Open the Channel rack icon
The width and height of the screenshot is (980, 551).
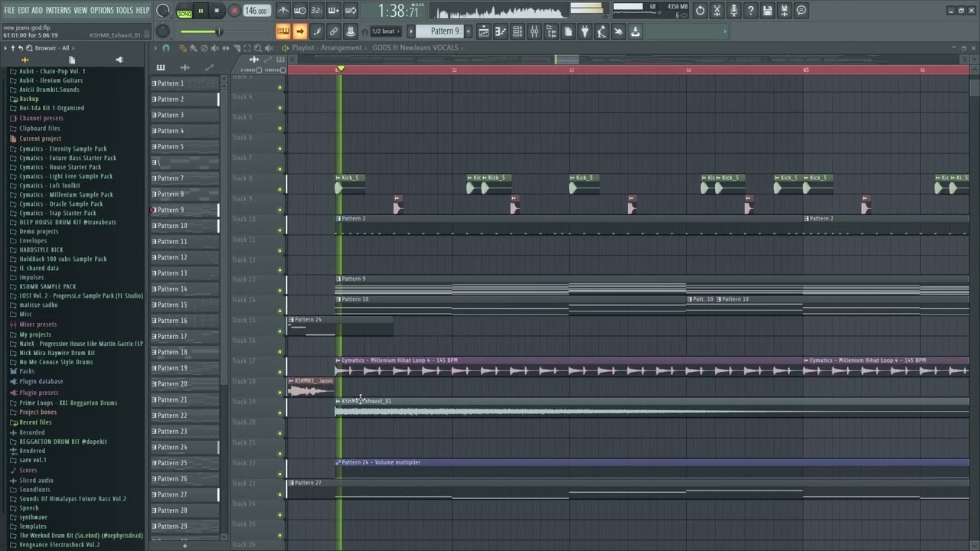coord(518,31)
